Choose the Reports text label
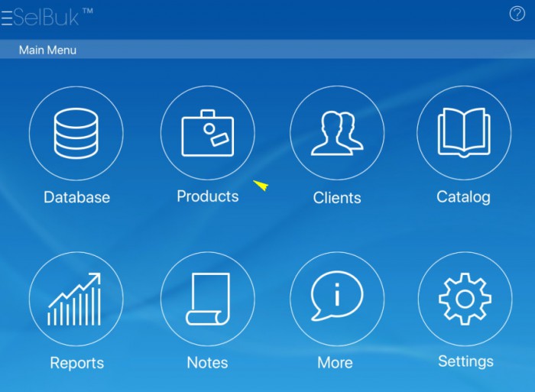The image size is (535, 392). (x=76, y=363)
